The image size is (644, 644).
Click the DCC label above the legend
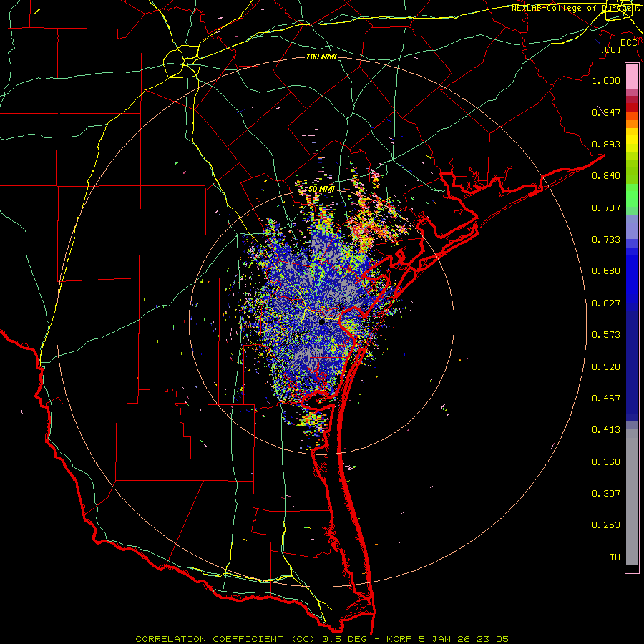(629, 43)
